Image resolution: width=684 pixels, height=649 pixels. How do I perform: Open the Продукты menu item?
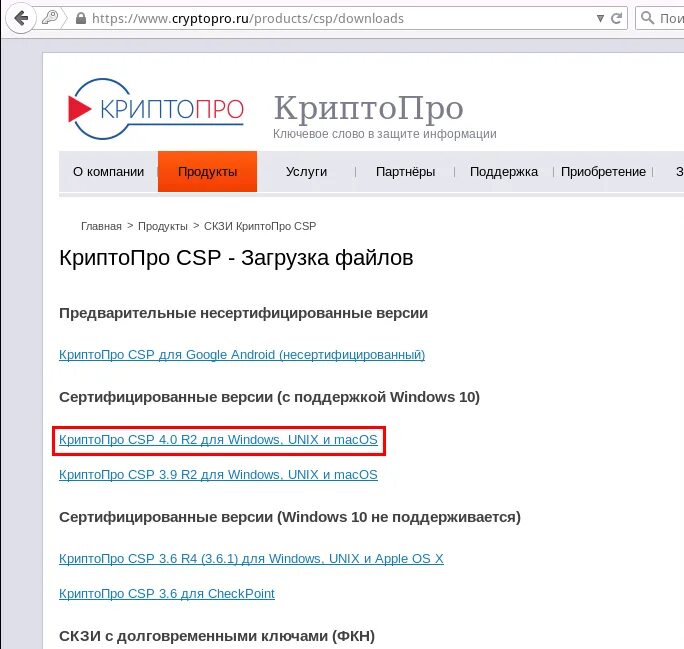pyautogui.click(x=207, y=172)
